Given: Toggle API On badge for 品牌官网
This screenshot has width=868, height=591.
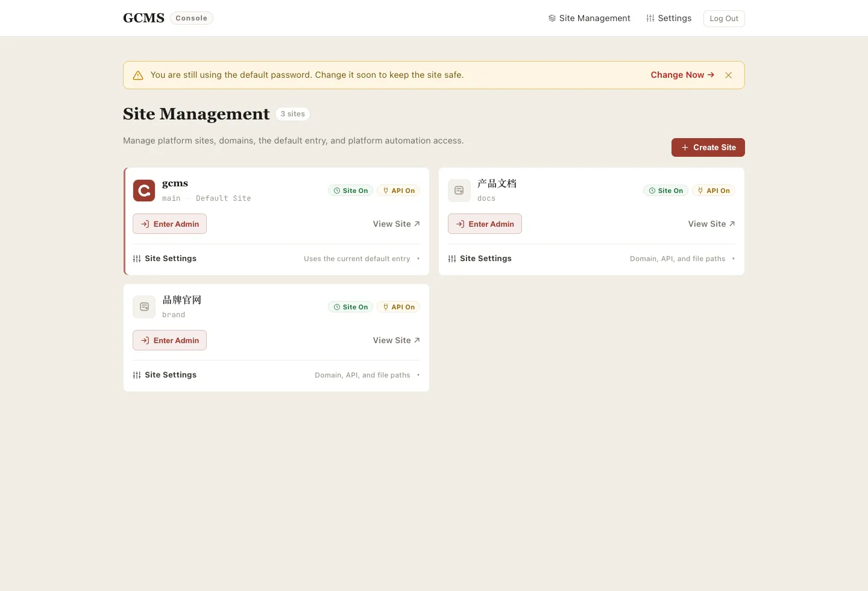Looking at the screenshot, I should [x=398, y=307].
